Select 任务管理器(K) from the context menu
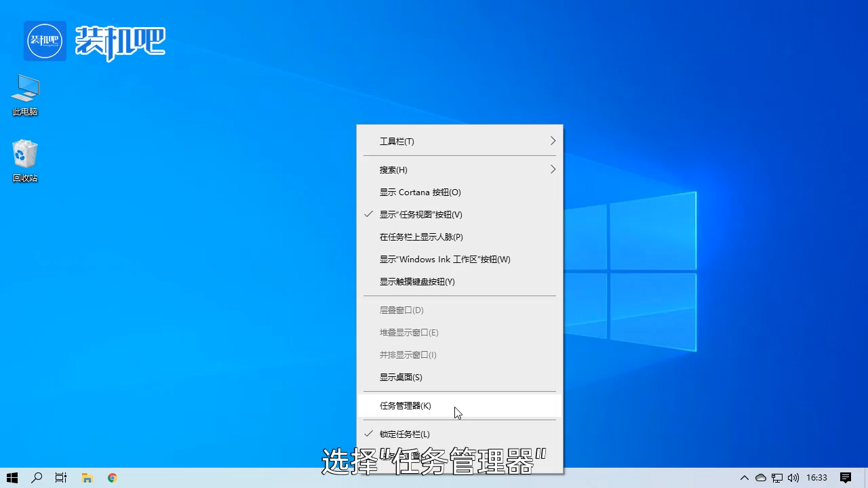 coord(406,406)
